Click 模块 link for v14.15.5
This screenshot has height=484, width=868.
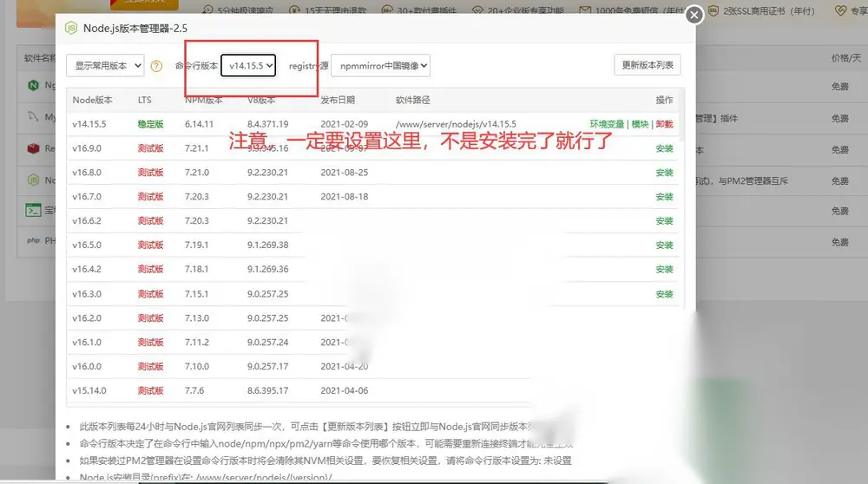640,124
